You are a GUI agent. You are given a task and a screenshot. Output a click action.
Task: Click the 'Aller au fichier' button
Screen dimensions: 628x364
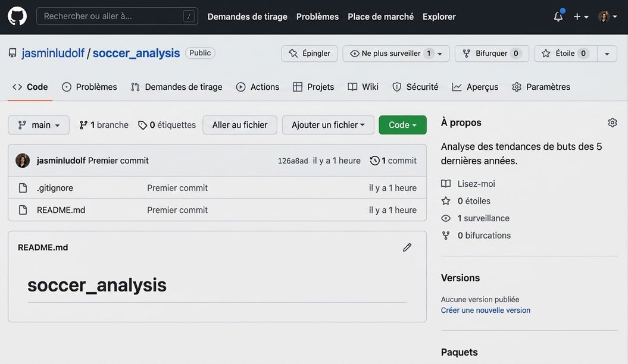click(x=239, y=125)
